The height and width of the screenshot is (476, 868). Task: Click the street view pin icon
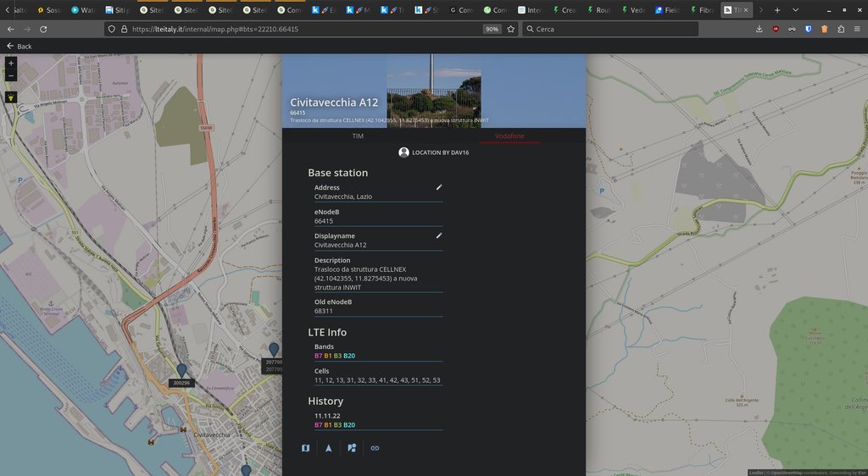(x=352, y=448)
